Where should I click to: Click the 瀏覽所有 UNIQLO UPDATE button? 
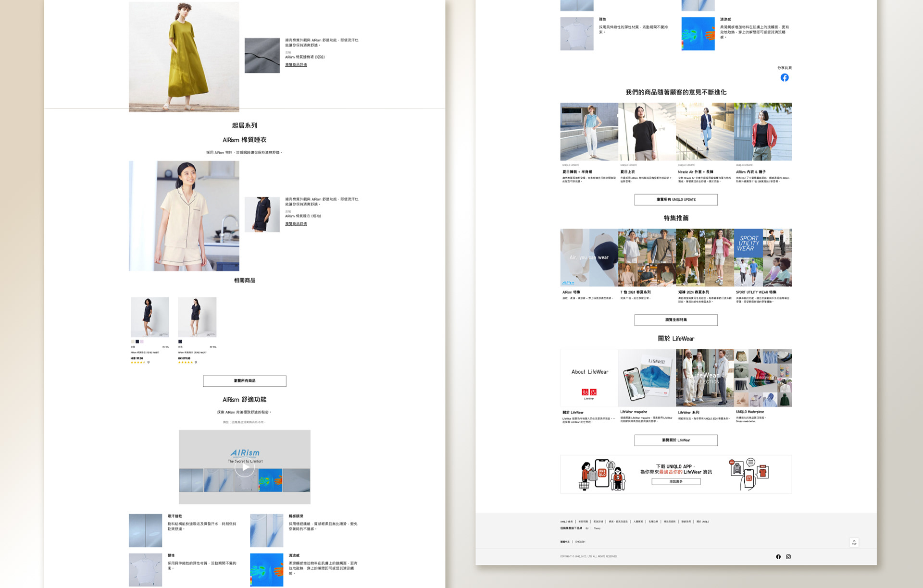click(x=676, y=200)
